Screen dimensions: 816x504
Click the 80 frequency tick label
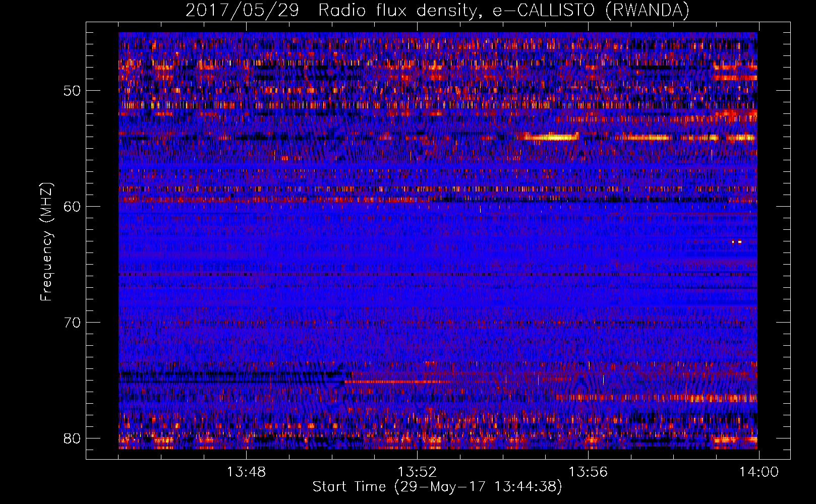tap(72, 438)
